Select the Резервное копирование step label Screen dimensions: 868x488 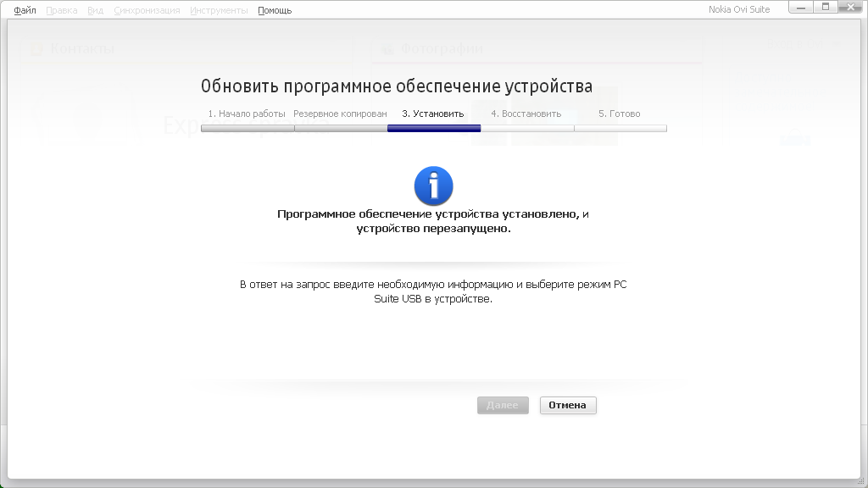coord(340,114)
